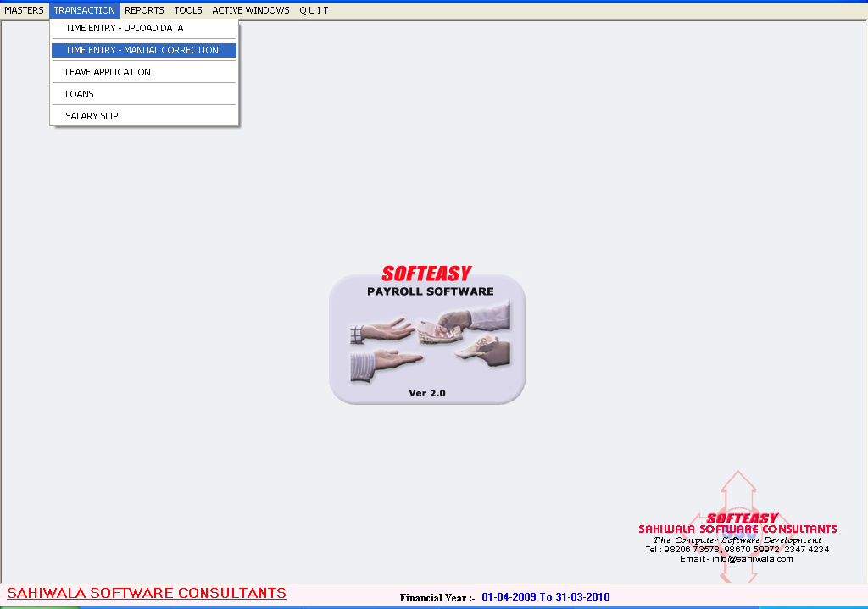
Task: Click the Ver 2.0 label on splash
Action: tap(426, 393)
